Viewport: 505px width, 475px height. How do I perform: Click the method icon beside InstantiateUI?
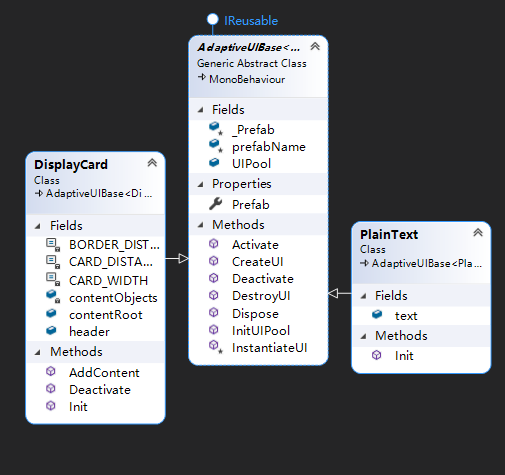click(x=215, y=347)
